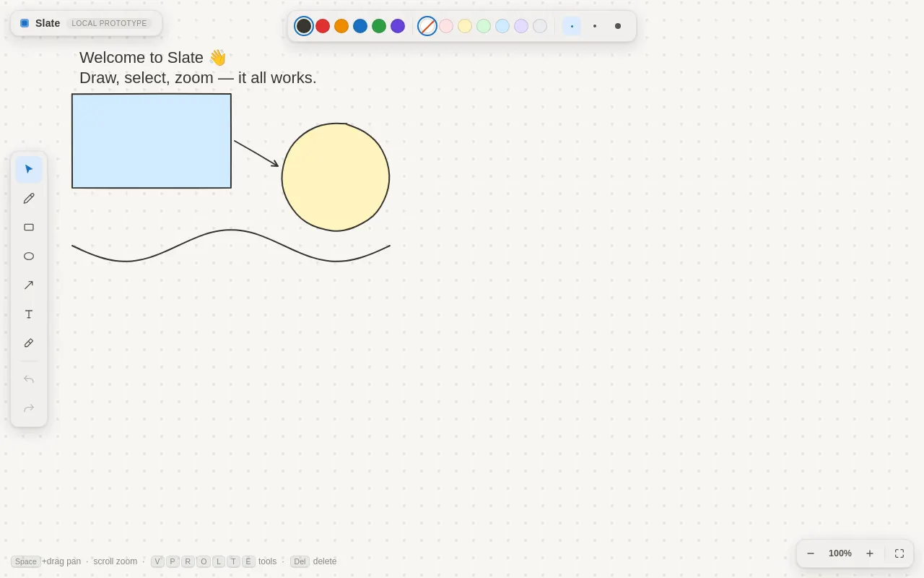This screenshot has height=578, width=924.
Task: Select the Text tool
Action: [29, 314]
